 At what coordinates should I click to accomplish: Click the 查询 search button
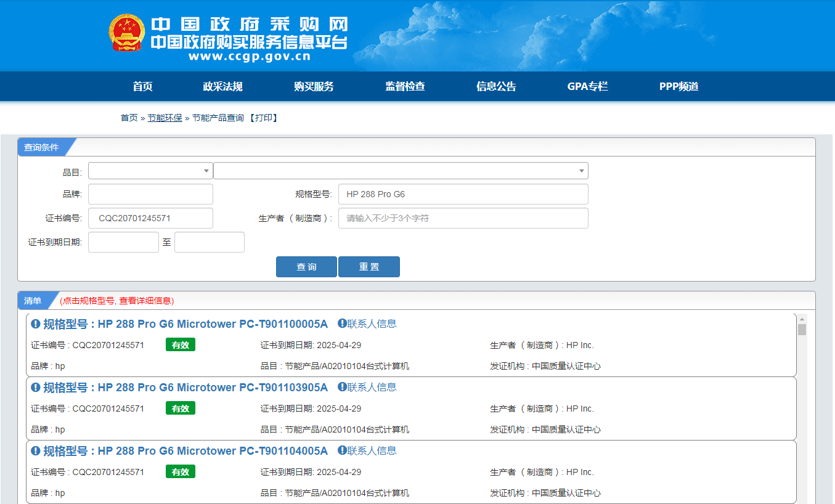click(306, 267)
